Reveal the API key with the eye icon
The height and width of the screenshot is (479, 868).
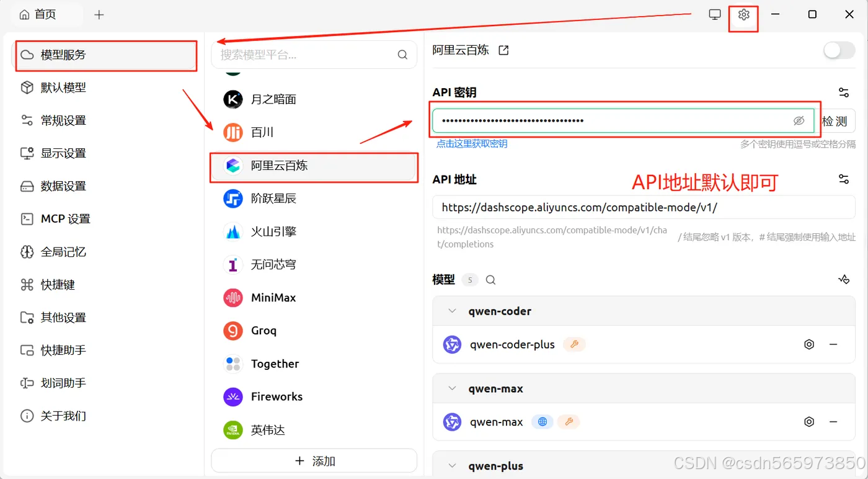pos(799,120)
